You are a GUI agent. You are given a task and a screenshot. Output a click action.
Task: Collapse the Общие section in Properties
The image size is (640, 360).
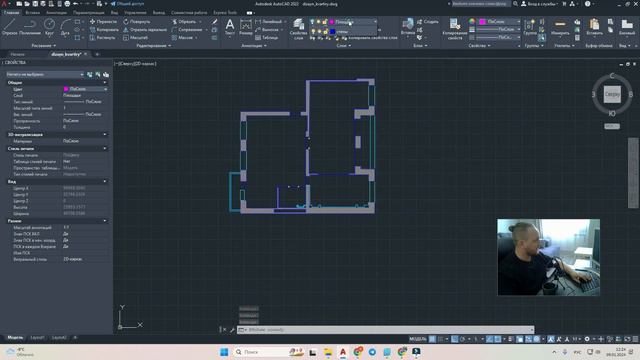(x=105, y=82)
